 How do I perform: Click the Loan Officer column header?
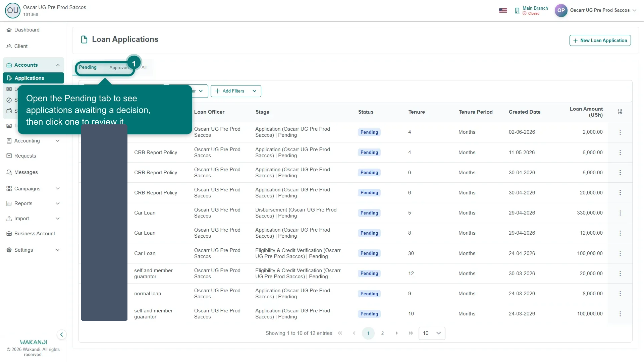209,112
